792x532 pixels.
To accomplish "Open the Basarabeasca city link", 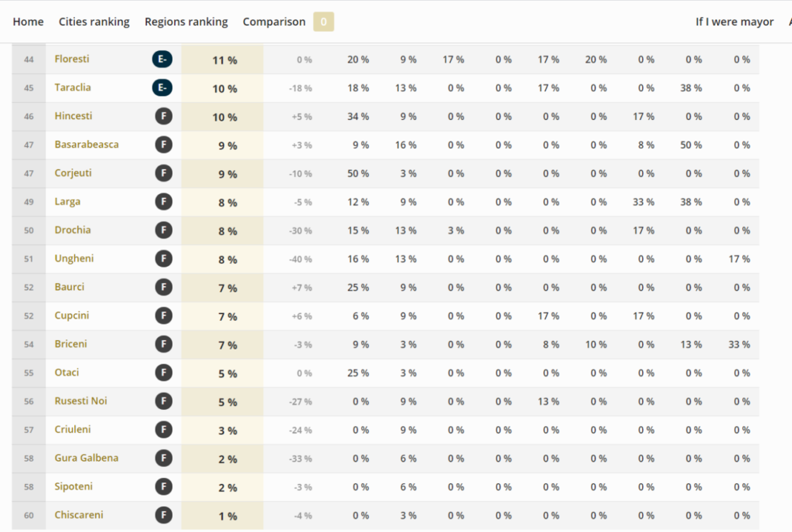I will click(87, 145).
